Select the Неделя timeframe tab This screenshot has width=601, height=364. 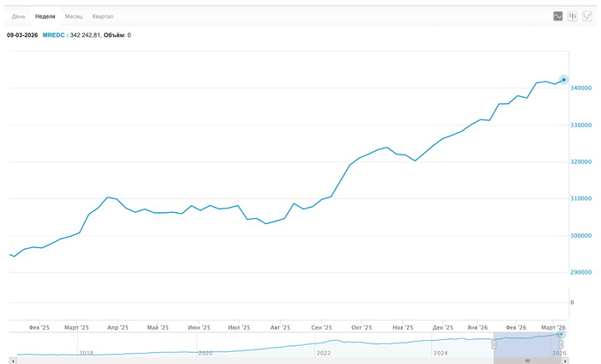click(45, 16)
